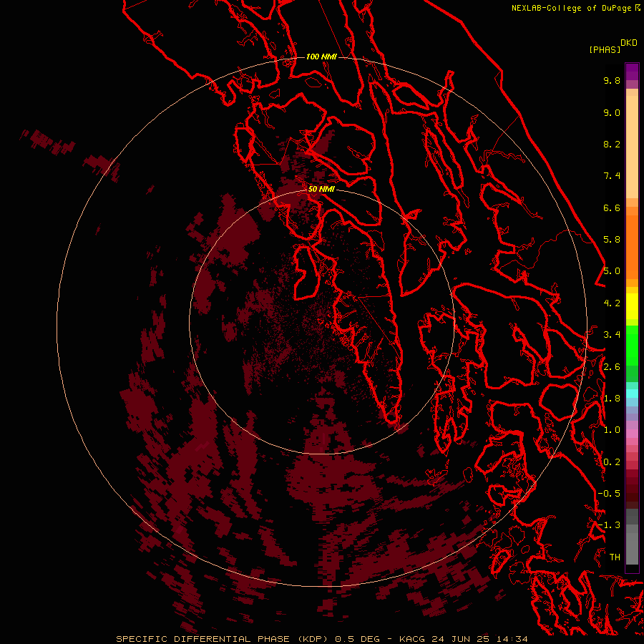This screenshot has width=644, height=644.
Task: Click the KACG radar site identifier
Action: coord(412,639)
